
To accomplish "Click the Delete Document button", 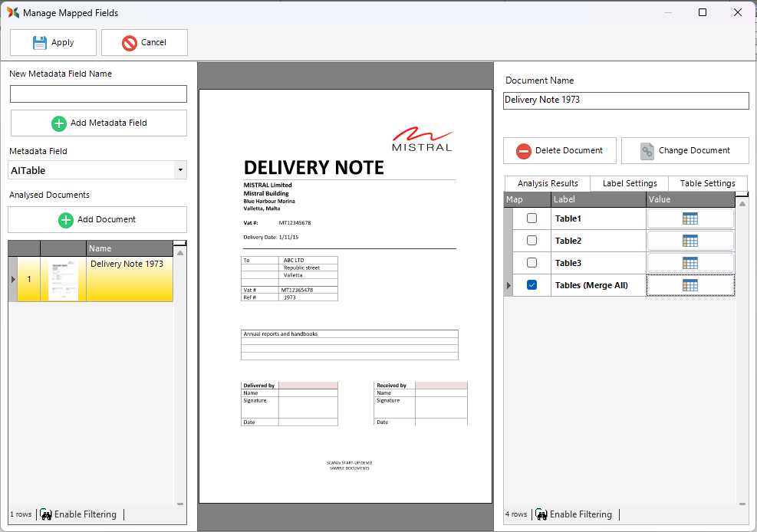I will 559,150.
